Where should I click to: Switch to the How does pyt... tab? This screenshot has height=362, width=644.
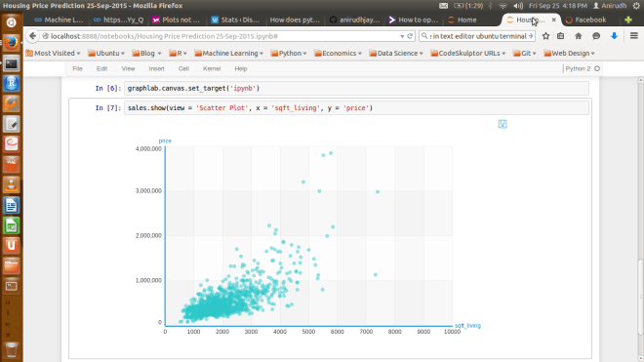pyautogui.click(x=294, y=20)
